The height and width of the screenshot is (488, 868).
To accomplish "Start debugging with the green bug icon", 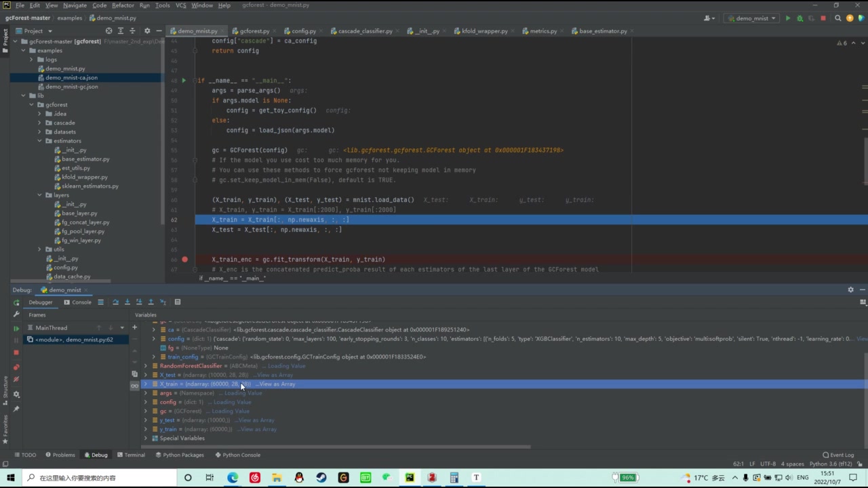I will click(x=800, y=18).
